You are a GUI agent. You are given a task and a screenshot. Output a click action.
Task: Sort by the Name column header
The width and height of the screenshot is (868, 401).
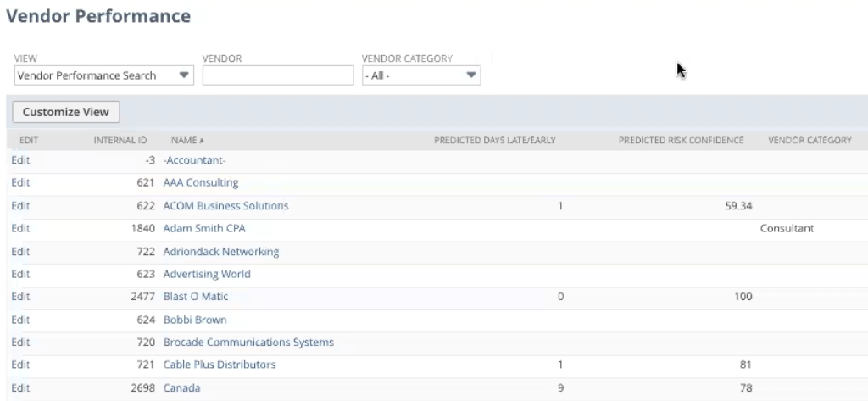pyautogui.click(x=187, y=141)
